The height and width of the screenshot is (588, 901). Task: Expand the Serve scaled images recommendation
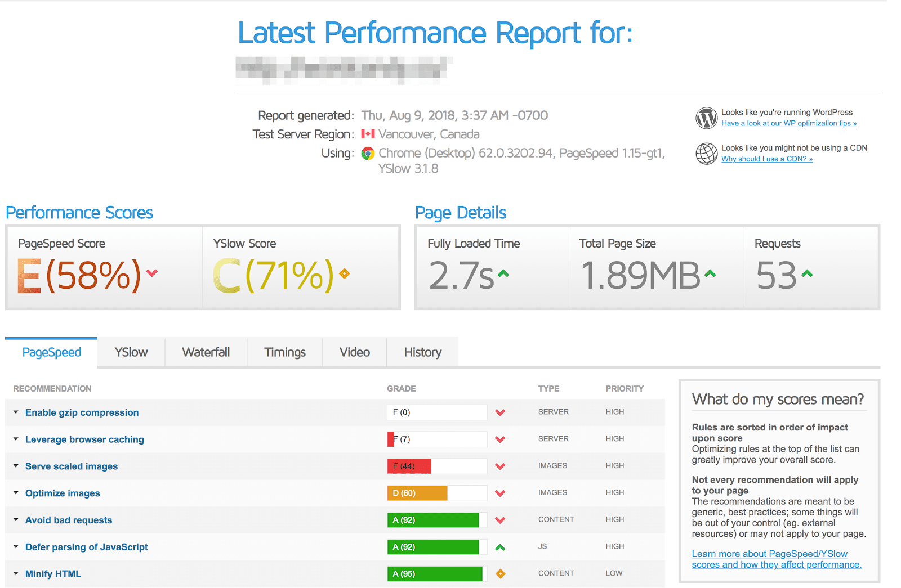(x=72, y=466)
